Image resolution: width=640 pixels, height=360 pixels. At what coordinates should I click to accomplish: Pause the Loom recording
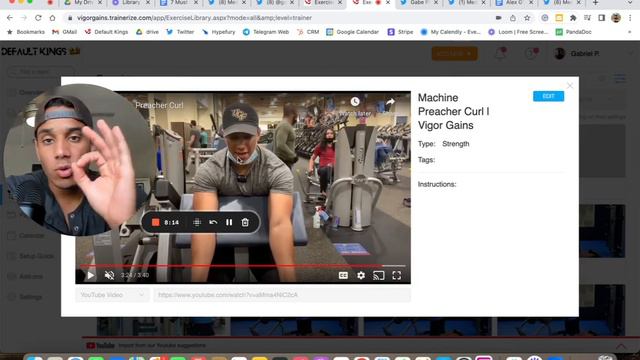229,222
